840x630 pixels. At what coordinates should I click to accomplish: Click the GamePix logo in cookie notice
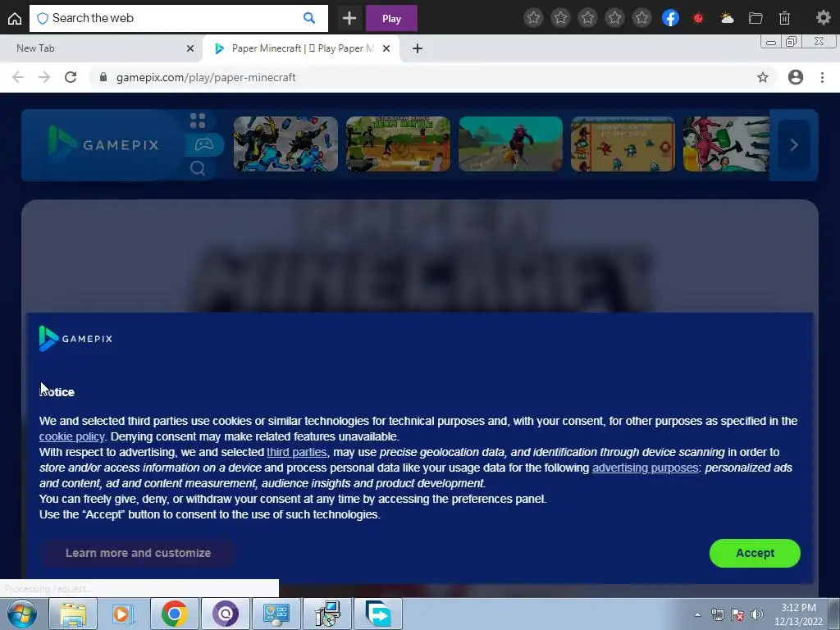click(x=75, y=339)
